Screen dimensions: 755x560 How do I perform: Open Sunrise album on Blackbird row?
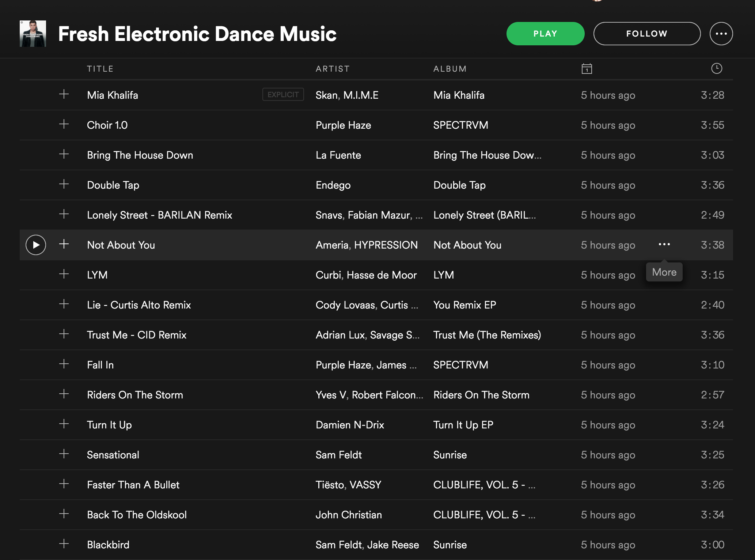[450, 545]
